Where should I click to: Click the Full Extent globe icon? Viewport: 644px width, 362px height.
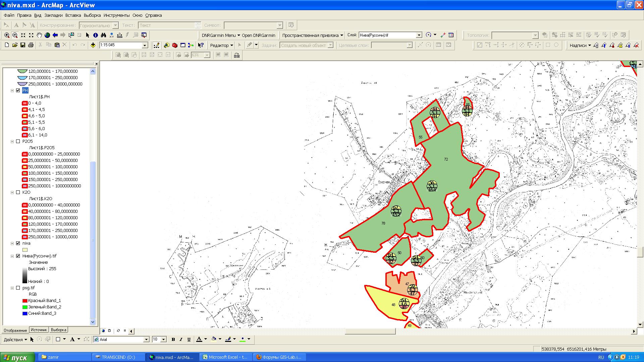click(x=47, y=35)
